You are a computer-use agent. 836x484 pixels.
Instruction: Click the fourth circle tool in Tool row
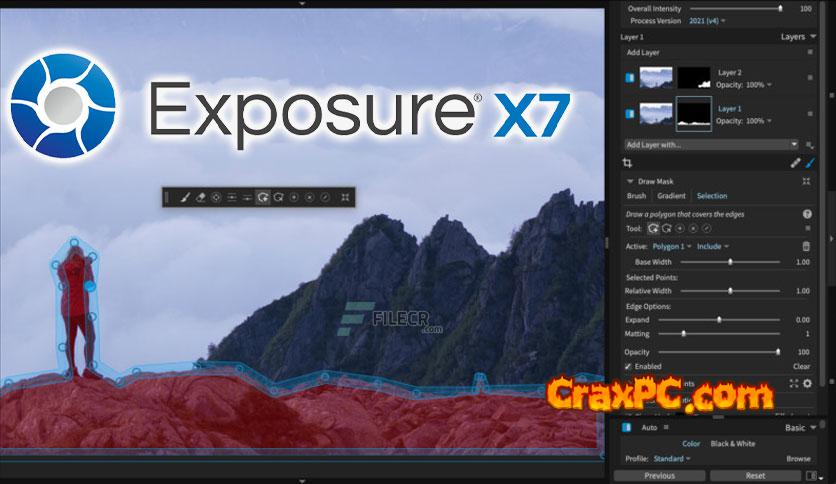click(693, 229)
